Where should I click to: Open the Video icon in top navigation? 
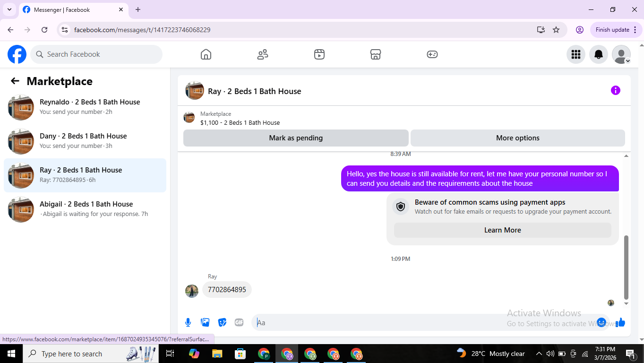coord(319,54)
